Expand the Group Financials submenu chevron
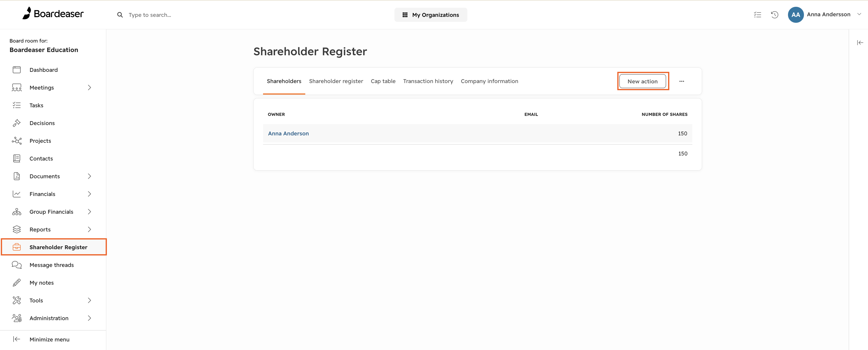 pos(89,212)
